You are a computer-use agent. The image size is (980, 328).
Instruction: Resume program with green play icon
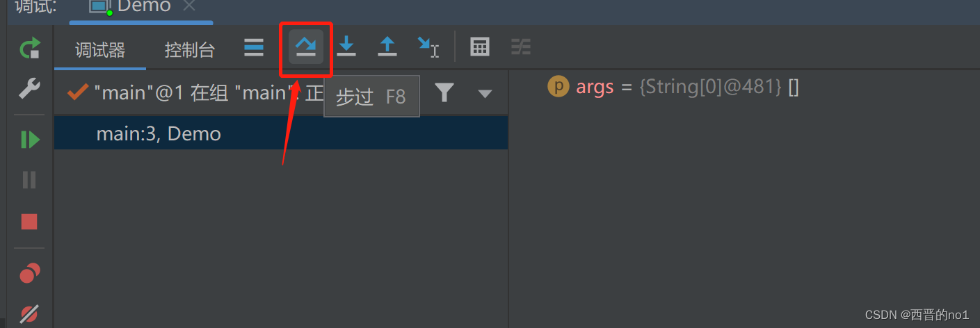pos(29,140)
